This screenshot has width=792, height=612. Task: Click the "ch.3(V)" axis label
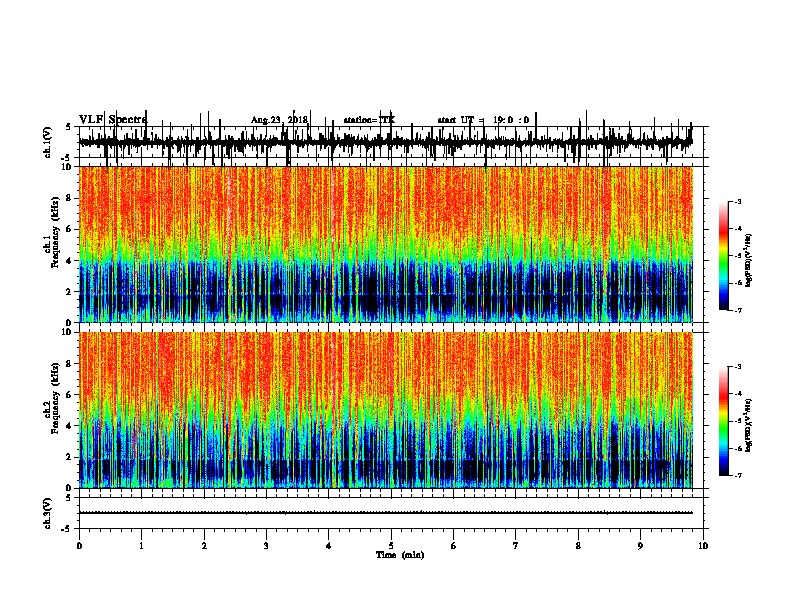(x=47, y=514)
